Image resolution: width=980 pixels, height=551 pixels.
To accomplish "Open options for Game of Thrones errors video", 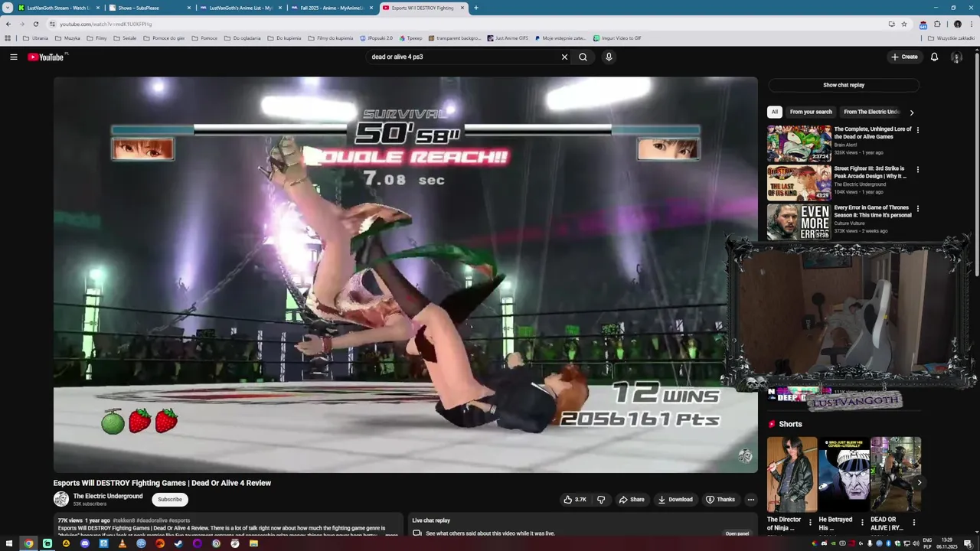I will click(x=917, y=208).
